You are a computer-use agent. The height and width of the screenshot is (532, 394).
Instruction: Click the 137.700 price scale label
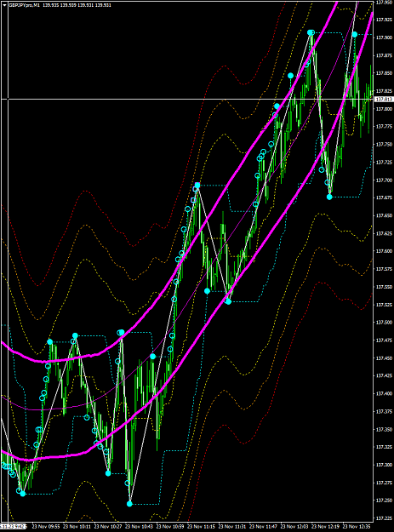point(384,180)
